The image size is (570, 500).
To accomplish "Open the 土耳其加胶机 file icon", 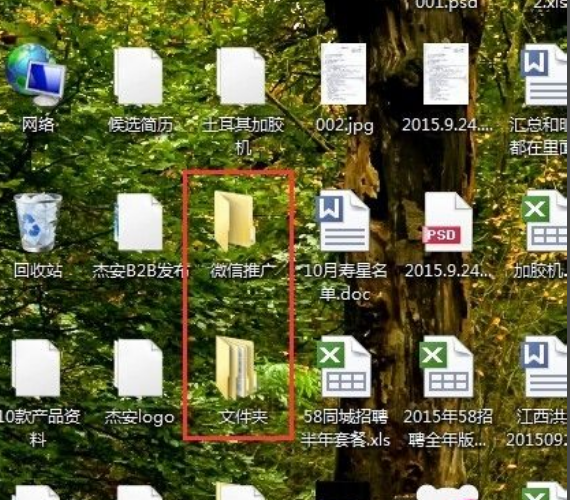I will (241, 77).
